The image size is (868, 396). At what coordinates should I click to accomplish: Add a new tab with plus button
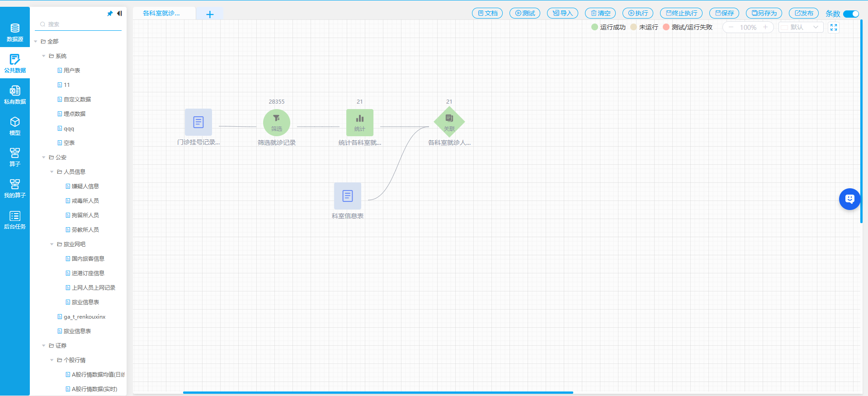pos(210,14)
